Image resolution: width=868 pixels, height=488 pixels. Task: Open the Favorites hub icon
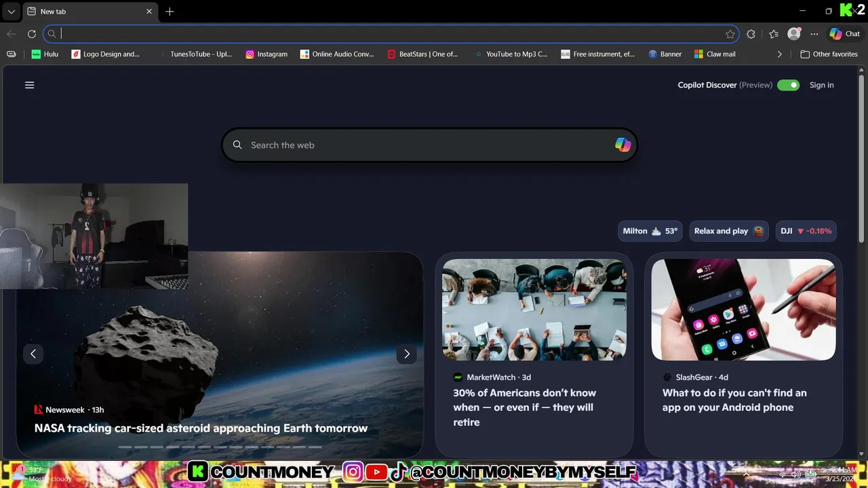[x=774, y=34]
